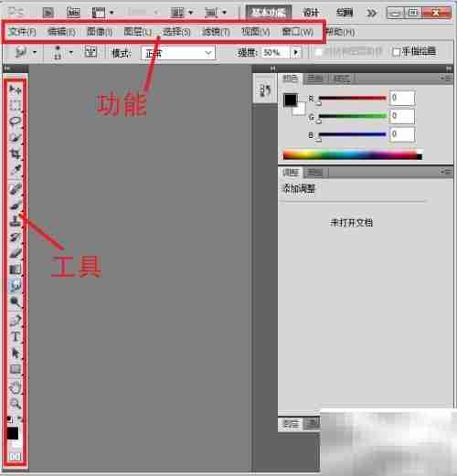Select the Clone Stamp tool

[x=16, y=221]
